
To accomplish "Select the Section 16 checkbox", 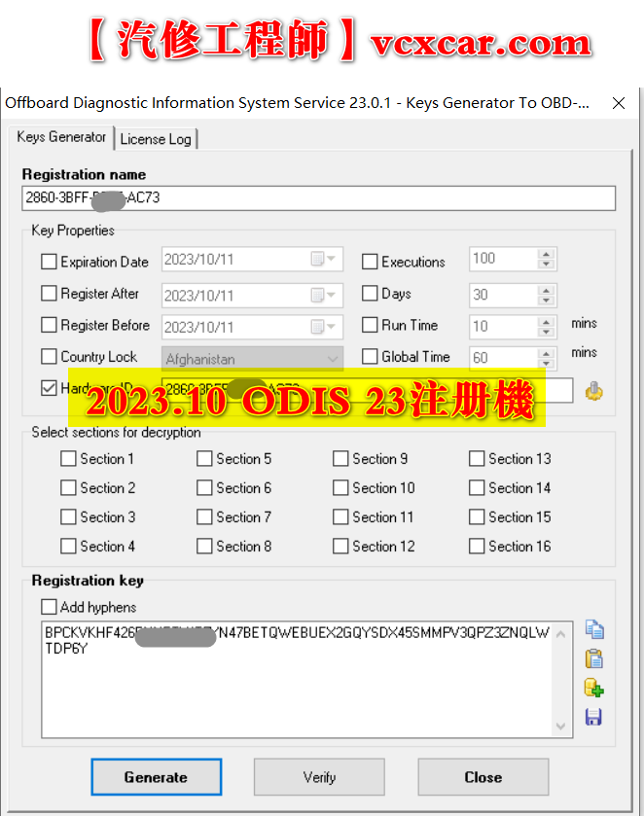I will [x=477, y=546].
